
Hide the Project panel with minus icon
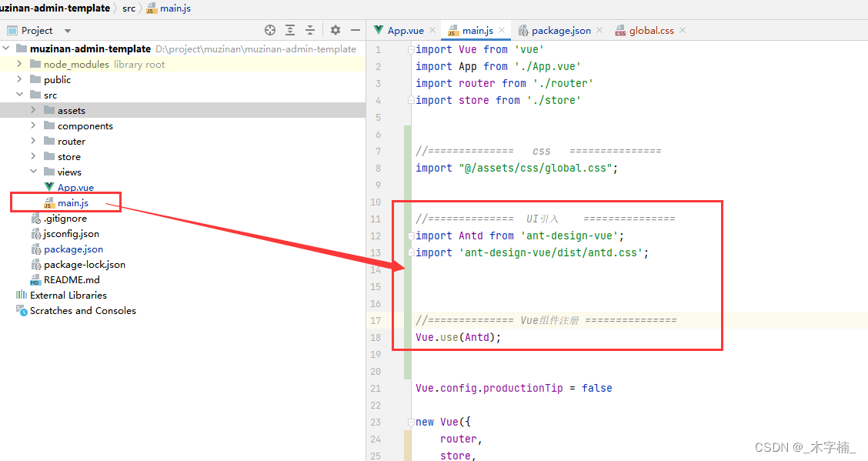(x=356, y=31)
